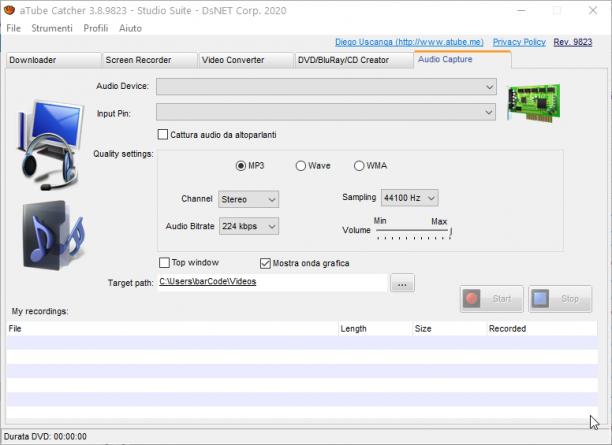Click the Stop recording button label

(x=570, y=299)
